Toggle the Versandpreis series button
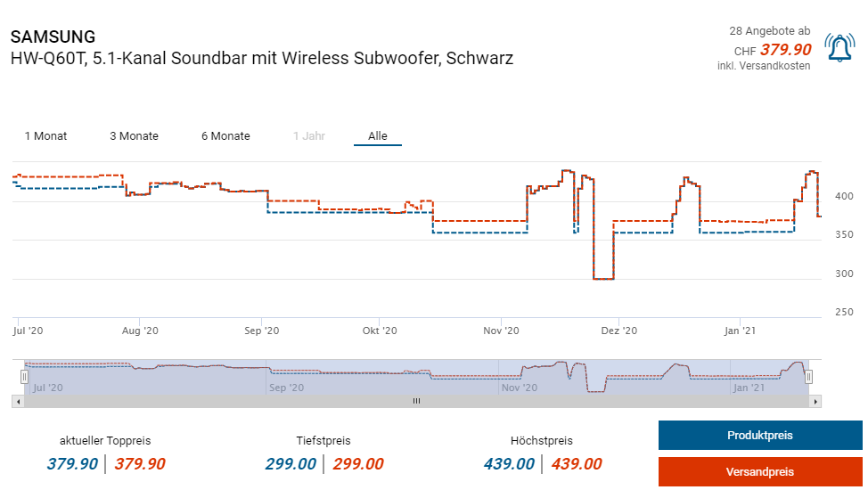868x490 pixels. click(759, 471)
